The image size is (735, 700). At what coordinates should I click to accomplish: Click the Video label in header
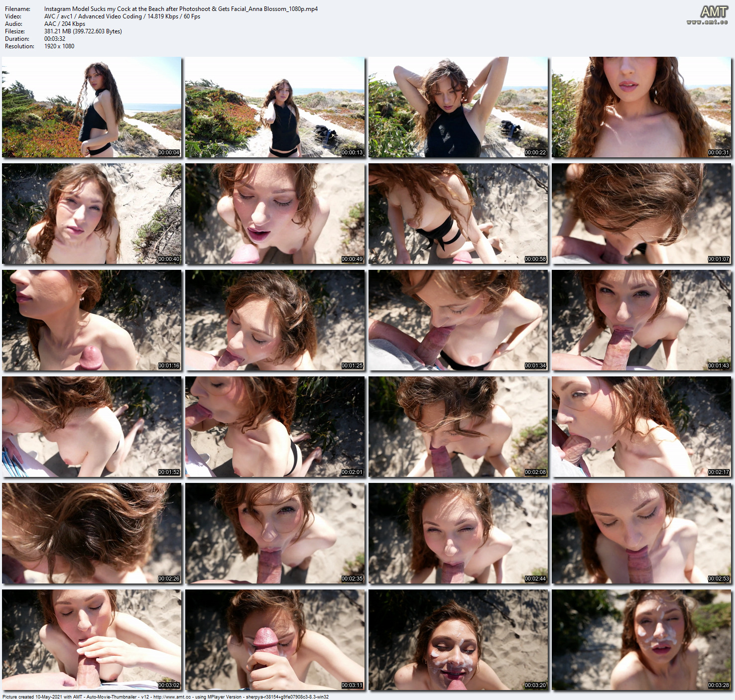pyautogui.click(x=13, y=16)
